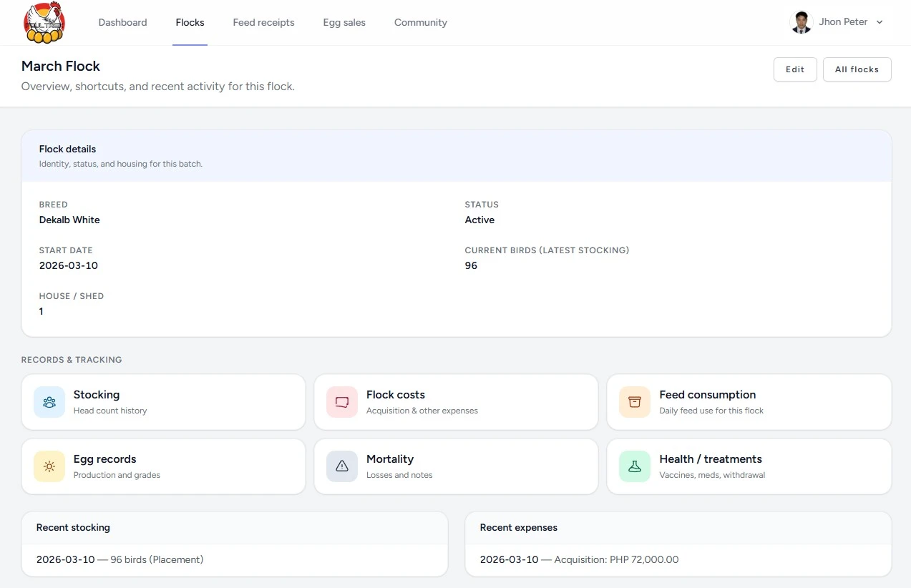911x588 pixels.
Task: Go to the Egg sales section
Action: [344, 22]
